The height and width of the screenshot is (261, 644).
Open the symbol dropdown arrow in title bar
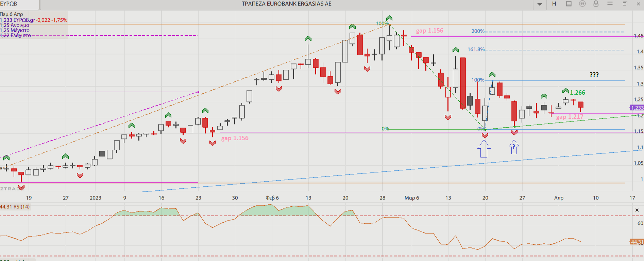pyautogui.click(x=540, y=4)
